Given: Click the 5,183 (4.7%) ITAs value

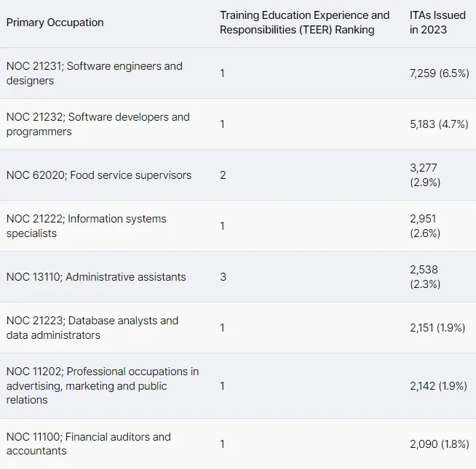Looking at the screenshot, I should [x=439, y=124].
